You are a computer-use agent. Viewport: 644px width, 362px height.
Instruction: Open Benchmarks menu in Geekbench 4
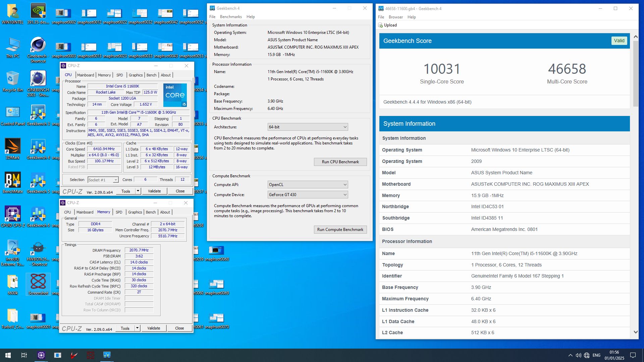[x=231, y=17]
